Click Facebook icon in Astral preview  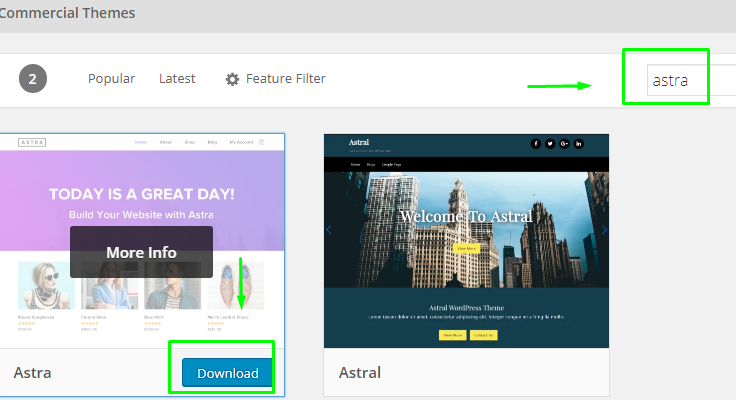tap(536, 144)
